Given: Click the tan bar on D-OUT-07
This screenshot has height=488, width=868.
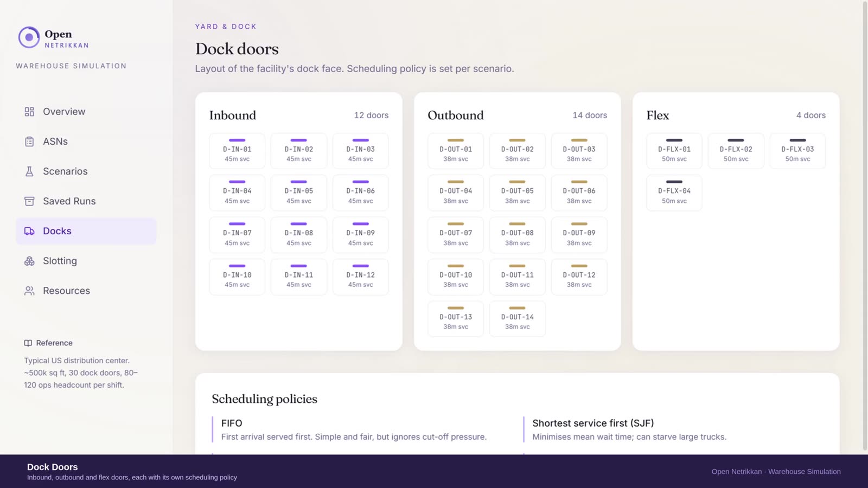Looking at the screenshot, I should (x=456, y=224).
